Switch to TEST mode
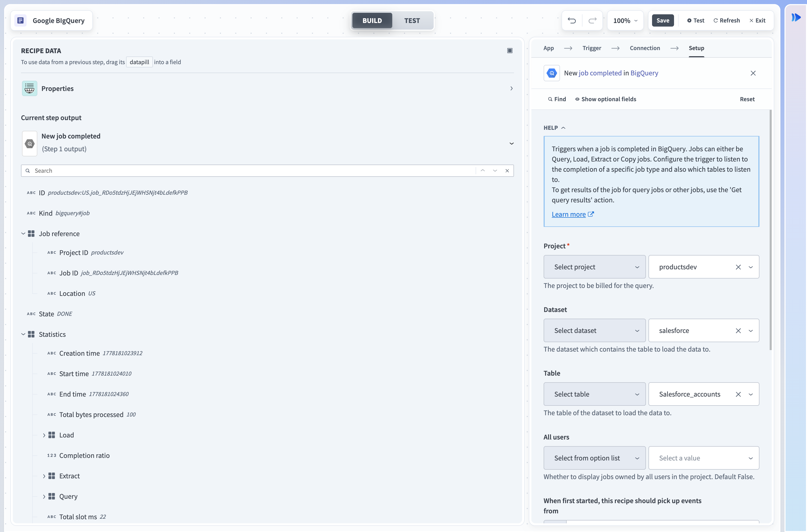 [x=412, y=20]
